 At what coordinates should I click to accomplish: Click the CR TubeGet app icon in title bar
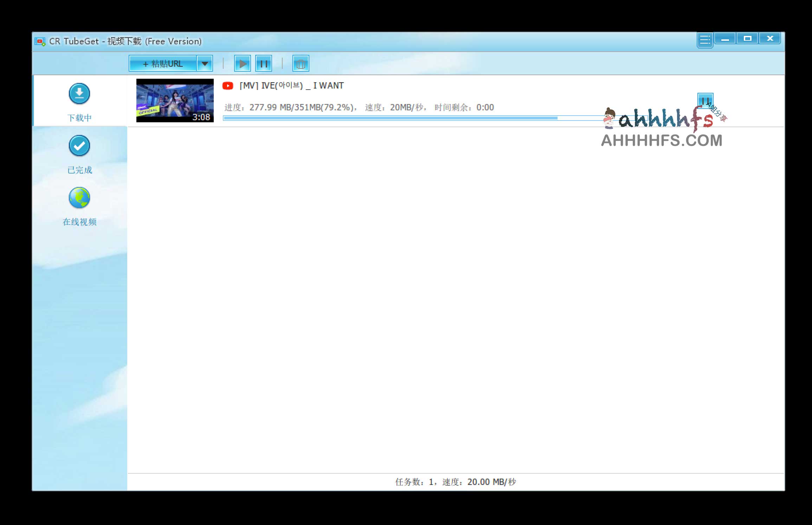(x=40, y=41)
